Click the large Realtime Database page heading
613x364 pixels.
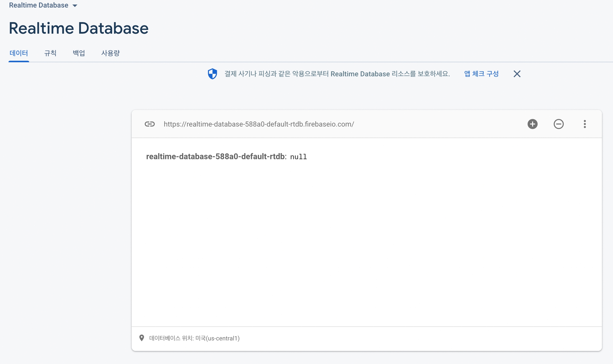click(78, 28)
